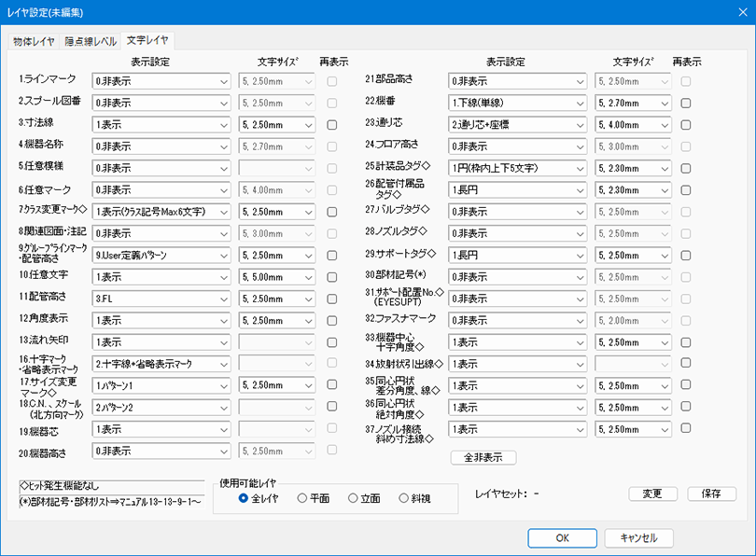This screenshot has width=756, height=556.
Task: Toggle redisplay checkbox for 29.サポートタグ
Action: tap(686, 256)
